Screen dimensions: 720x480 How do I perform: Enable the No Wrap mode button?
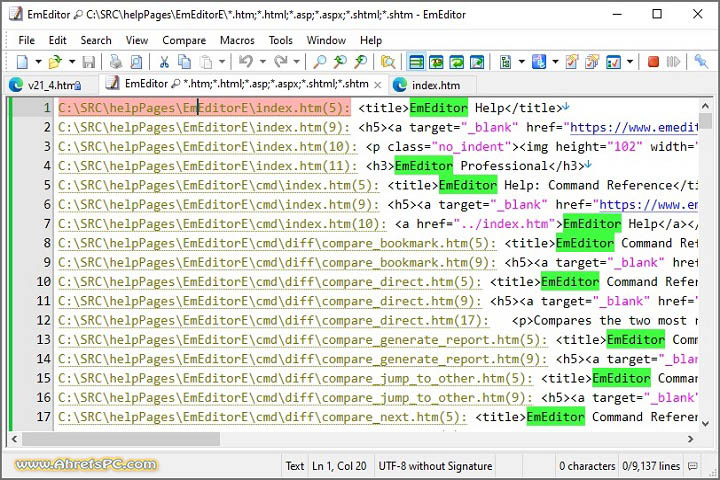(x=416, y=62)
